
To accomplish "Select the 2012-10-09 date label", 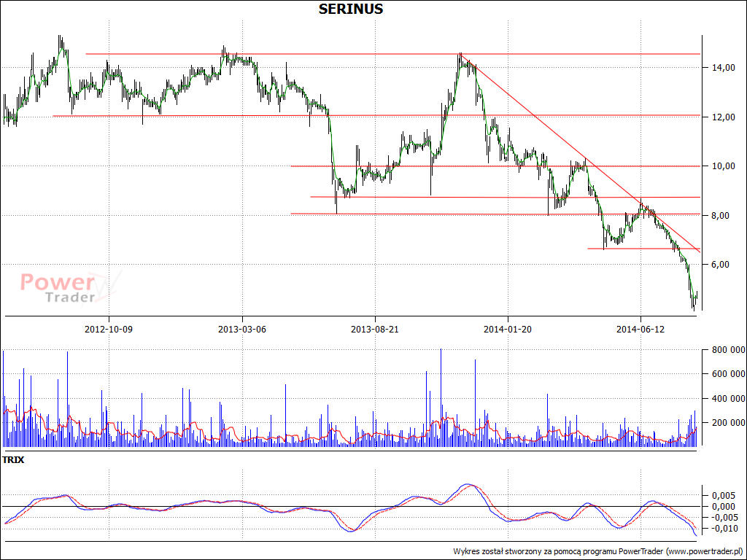I will click(x=109, y=329).
